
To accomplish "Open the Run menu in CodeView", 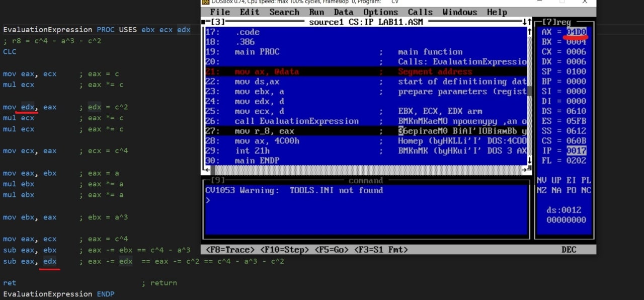I will 316,12.
